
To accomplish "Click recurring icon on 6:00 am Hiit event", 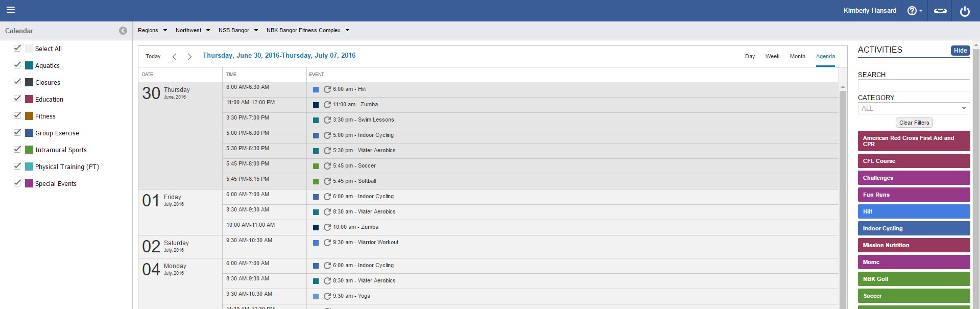I will pos(327,89).
